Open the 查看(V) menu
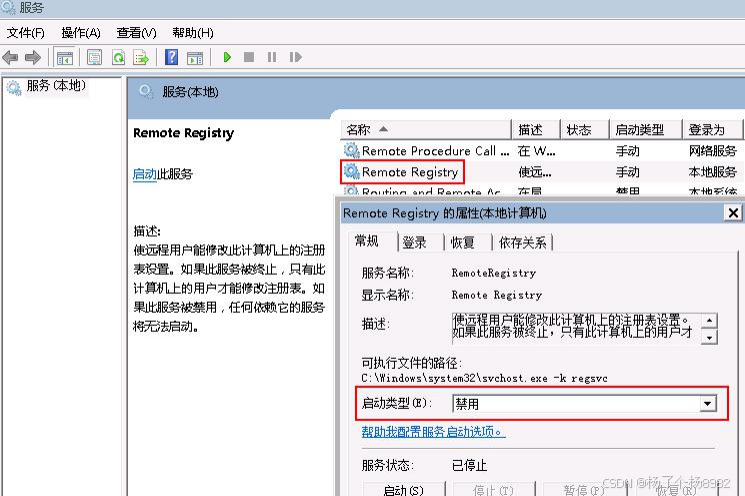This screenshot has width=745, height=496. coord(136,33)
